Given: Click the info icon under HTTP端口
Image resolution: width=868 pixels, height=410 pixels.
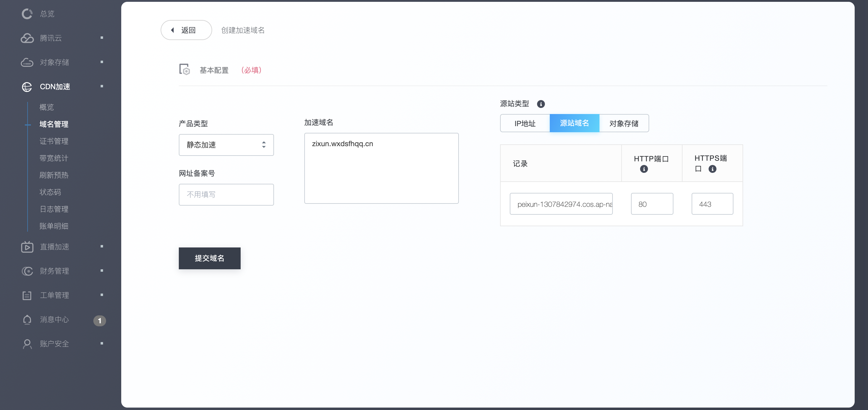Looking at the screenshot, I should pyautogui.click(x=644, y=169).
